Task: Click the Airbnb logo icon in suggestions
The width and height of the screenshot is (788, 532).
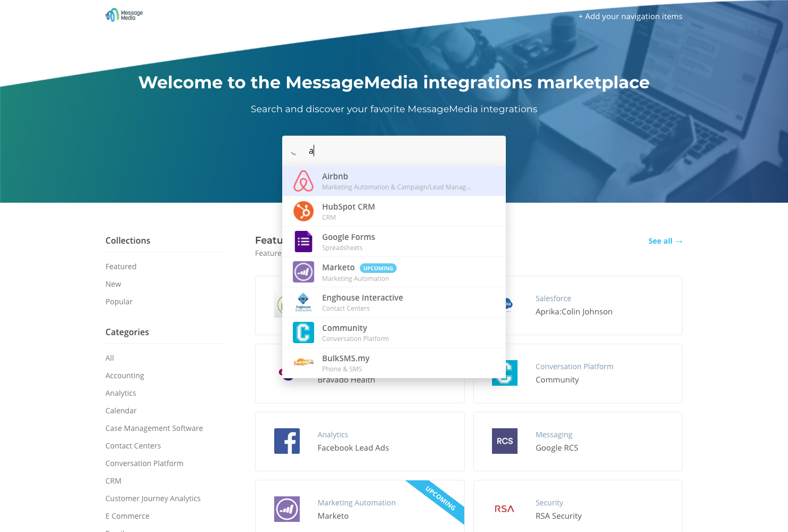Action: [303, 181]
